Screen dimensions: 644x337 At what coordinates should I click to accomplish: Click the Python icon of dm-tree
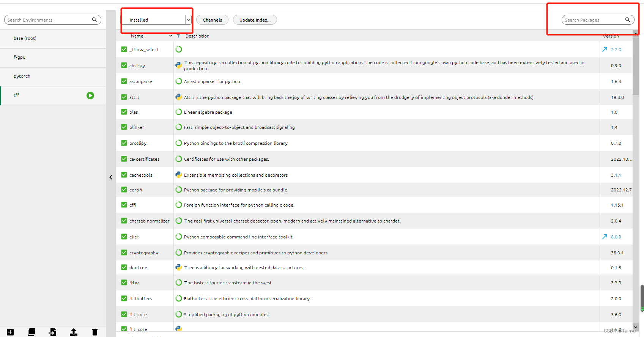[x=179, y=267]
